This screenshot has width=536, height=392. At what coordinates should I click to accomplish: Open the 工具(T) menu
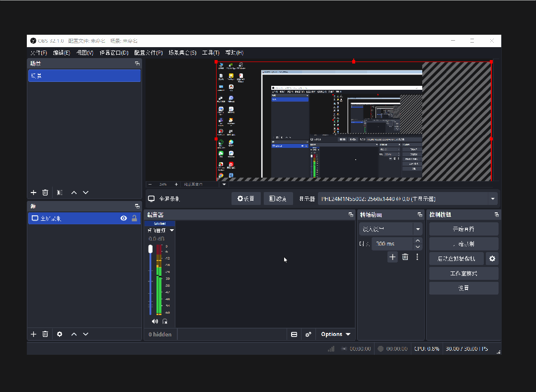pos(211,53)
